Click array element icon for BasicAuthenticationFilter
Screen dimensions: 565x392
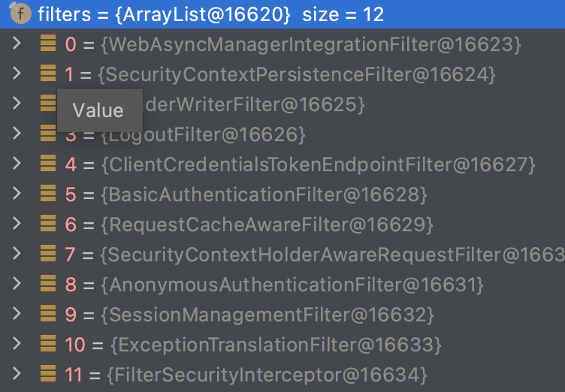click(48, 194)
